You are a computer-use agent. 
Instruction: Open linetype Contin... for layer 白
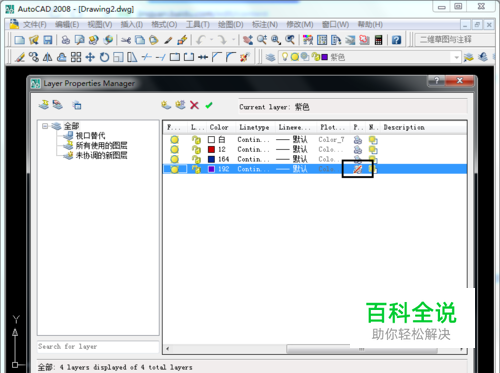(x=253, y=140)
